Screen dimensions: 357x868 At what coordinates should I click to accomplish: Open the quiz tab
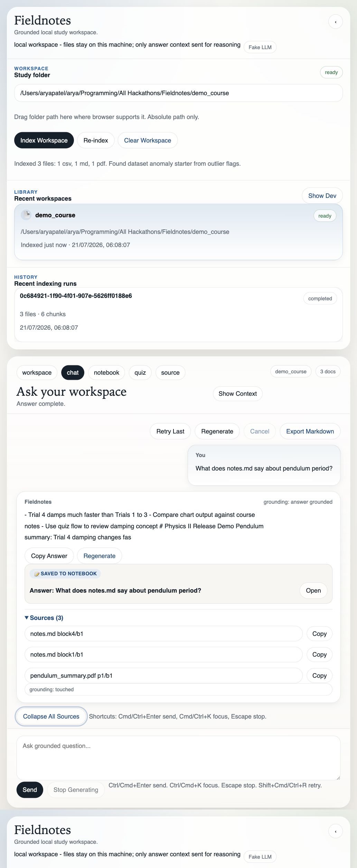[140, 373]
